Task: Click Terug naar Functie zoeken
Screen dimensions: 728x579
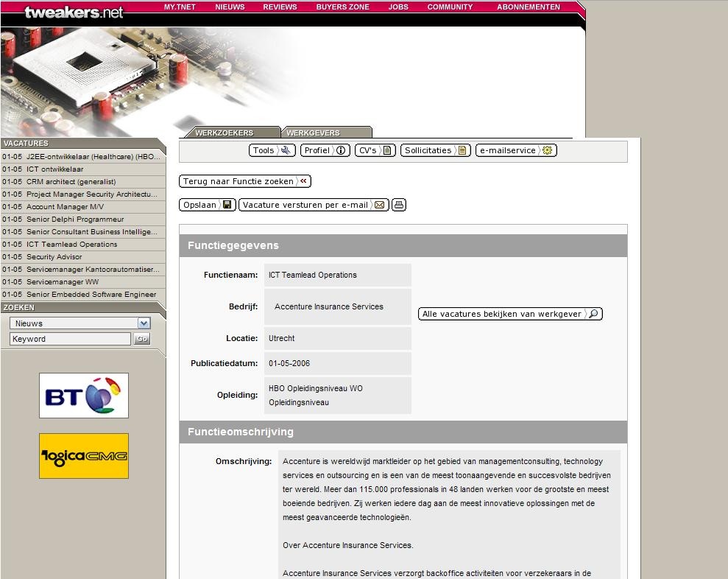Action: [244, 180]
